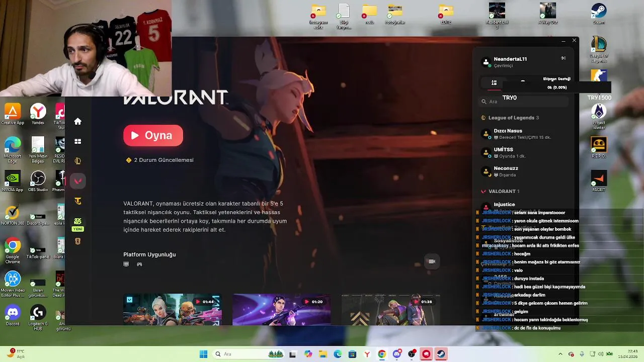Open Microsoft Edge desktop shortcut

click(13, 150)
